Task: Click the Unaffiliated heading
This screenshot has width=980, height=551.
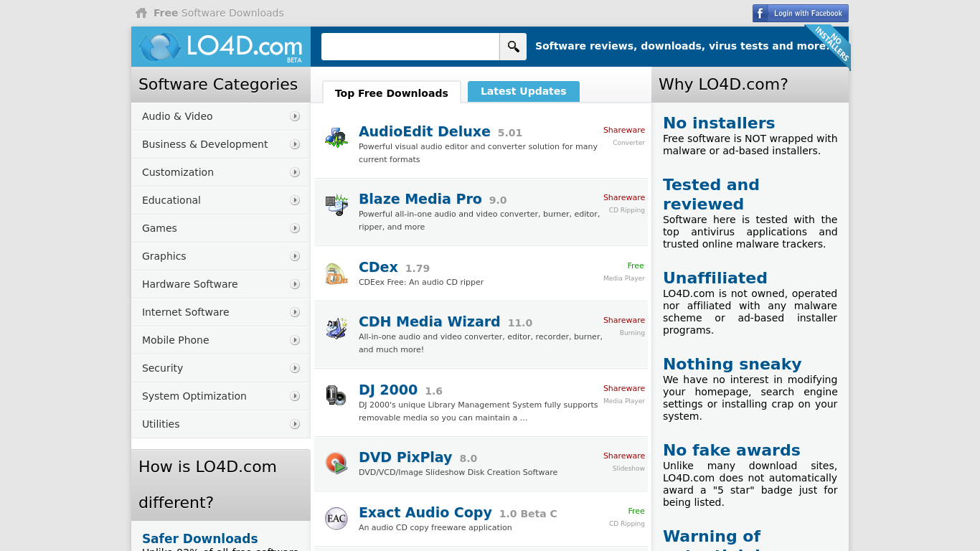Action: 715,278
